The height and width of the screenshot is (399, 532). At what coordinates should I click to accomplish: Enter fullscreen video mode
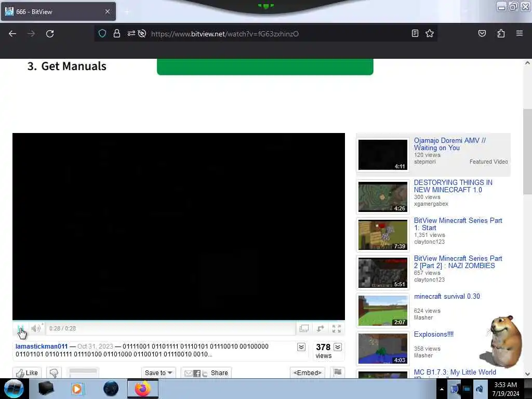click(337, 328)
